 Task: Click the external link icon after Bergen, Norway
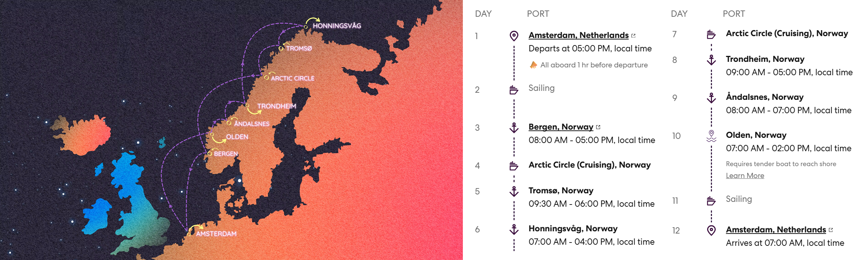coord(598,127)
